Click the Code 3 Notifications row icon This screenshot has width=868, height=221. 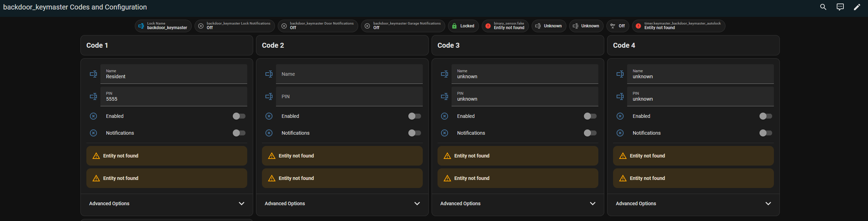tap(445, 133)
